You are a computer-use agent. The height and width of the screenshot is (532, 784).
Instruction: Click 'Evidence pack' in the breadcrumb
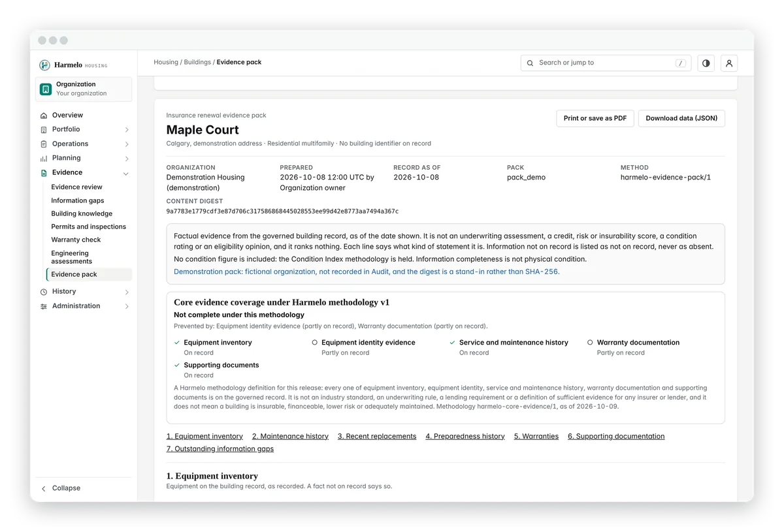pyautogui.click(x=239, y=63)
